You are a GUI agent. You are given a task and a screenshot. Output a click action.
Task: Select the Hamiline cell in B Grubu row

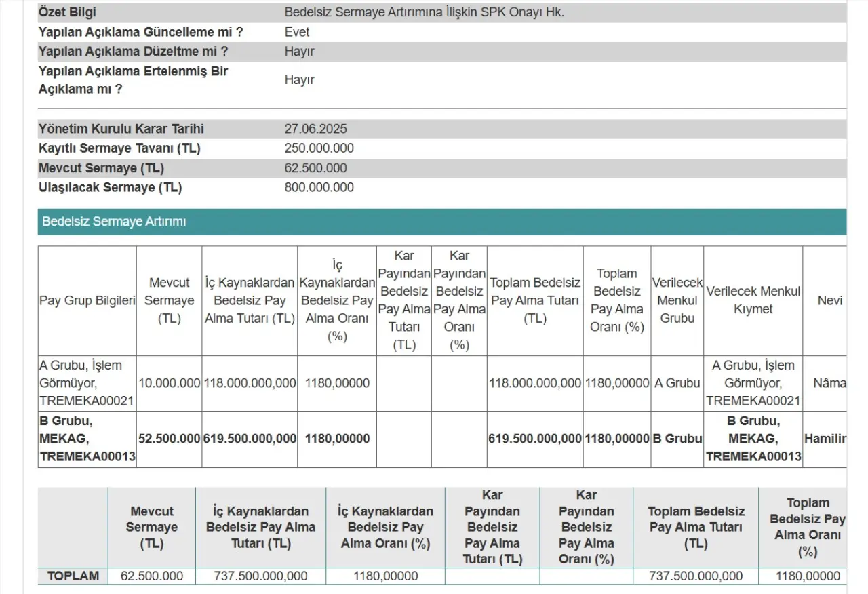825,439
